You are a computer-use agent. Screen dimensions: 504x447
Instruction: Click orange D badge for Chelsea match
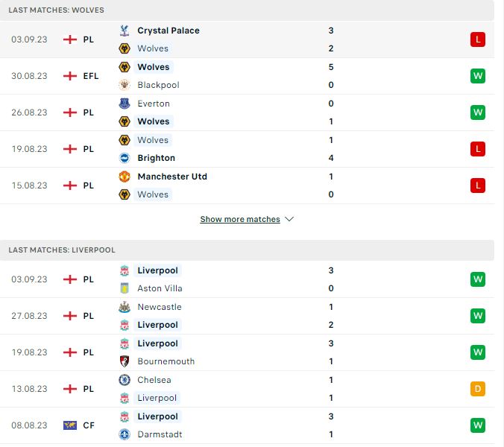click(x=478, y=389)
